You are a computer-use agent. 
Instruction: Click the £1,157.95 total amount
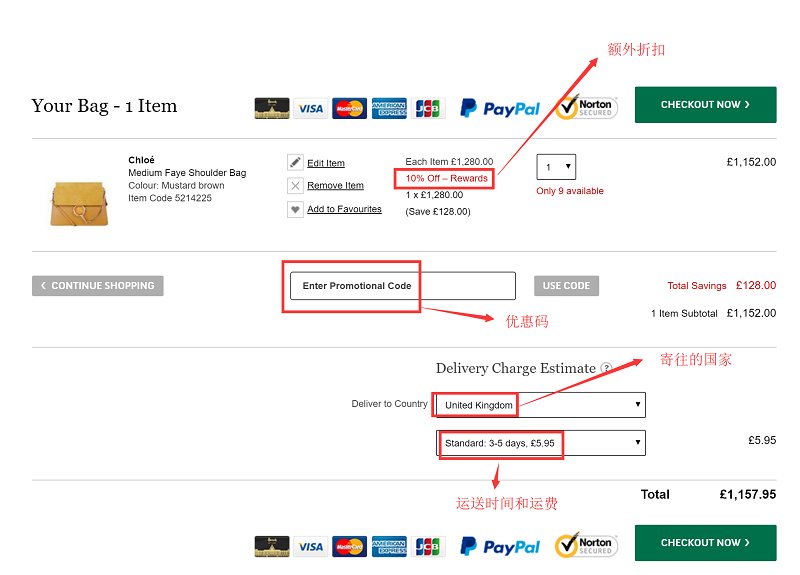point(747,494)
